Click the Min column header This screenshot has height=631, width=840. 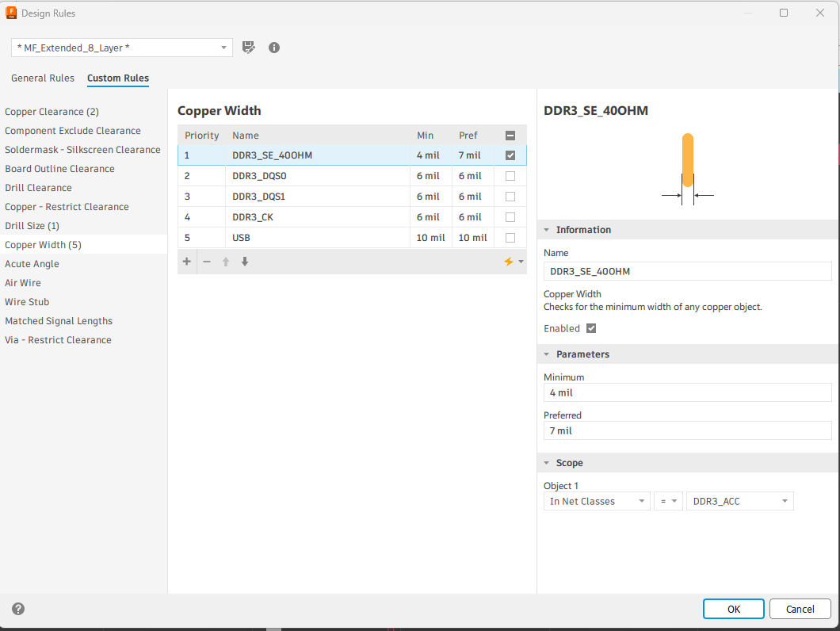coord(431,136)
